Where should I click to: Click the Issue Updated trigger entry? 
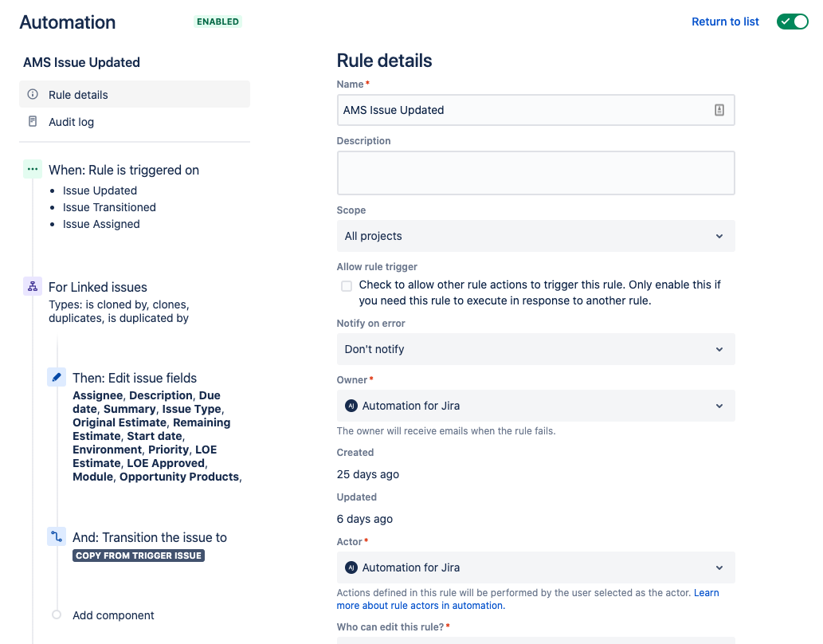click(x=100, y=190)
